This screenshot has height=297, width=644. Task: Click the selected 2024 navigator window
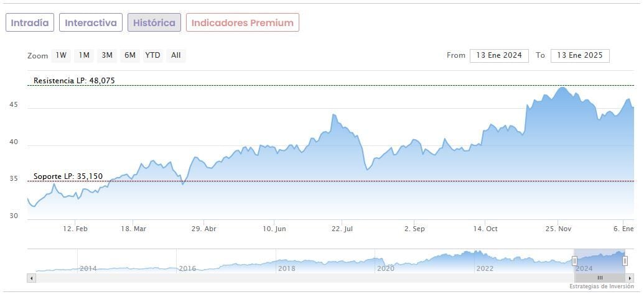pyautogui.click(x=600, y=261)
